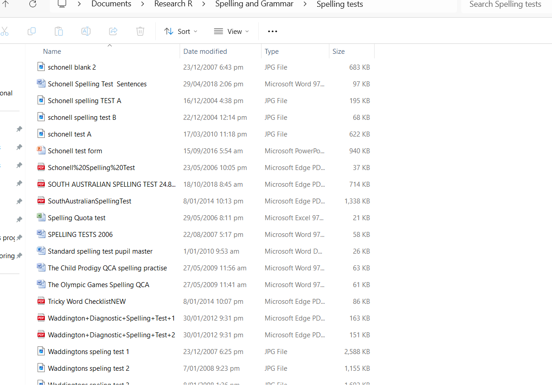This screenshot has width=552, height=392.
Task: Open the See more ellipsis menu
Action: (272, 31)
